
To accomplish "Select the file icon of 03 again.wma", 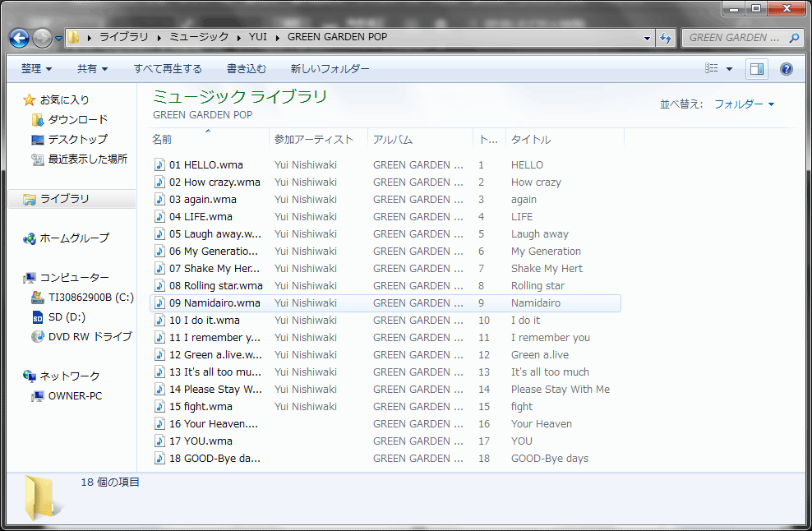I will (x=160, y=200).
